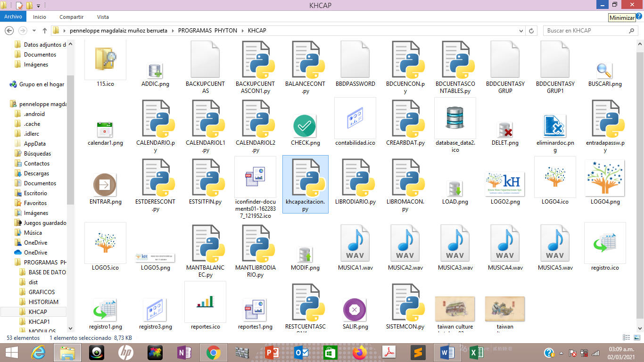Viewport: 644px width, 362px height.
Task: Open Descargas folder in navigation pane
Action: click(x=37, y=173)
